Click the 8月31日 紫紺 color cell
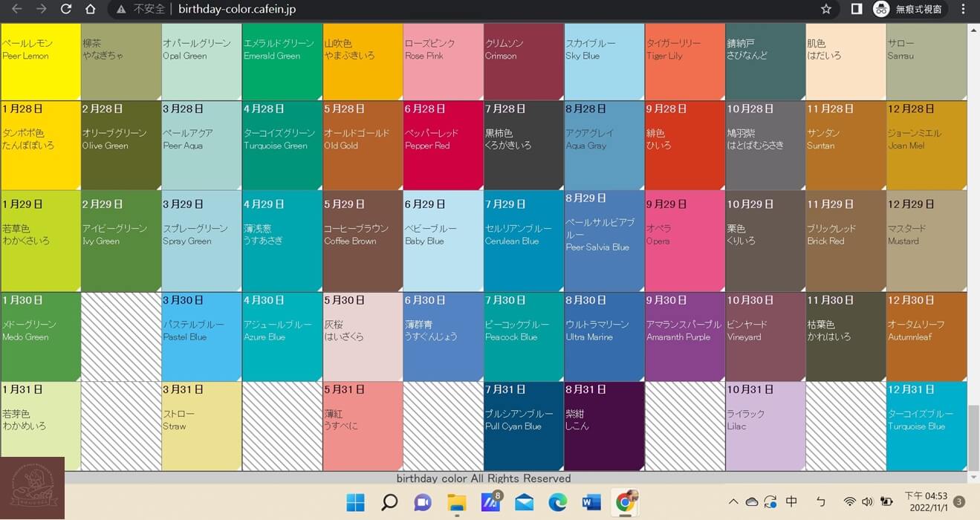Screen dimensions: 980x520 pos(604,426)
